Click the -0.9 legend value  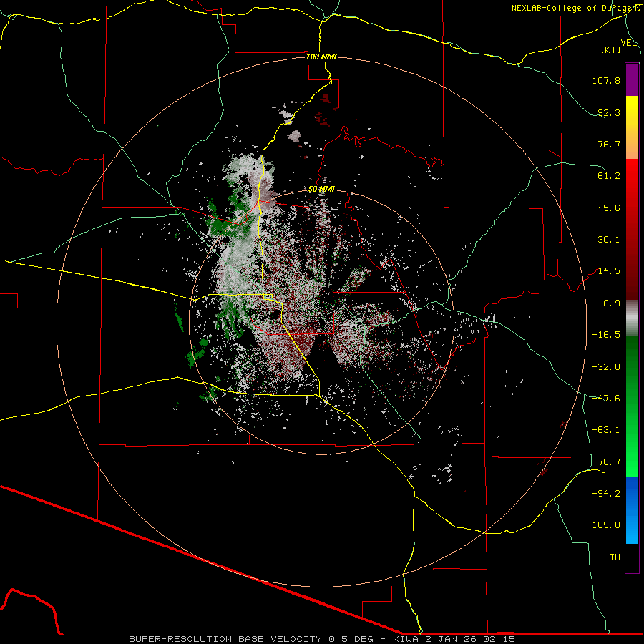pos(609,303)
